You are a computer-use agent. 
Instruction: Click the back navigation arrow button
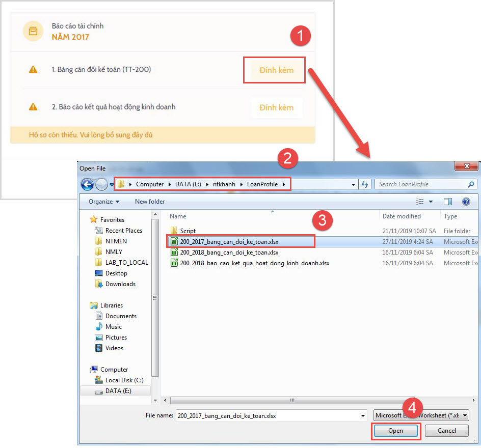[87, 184]
